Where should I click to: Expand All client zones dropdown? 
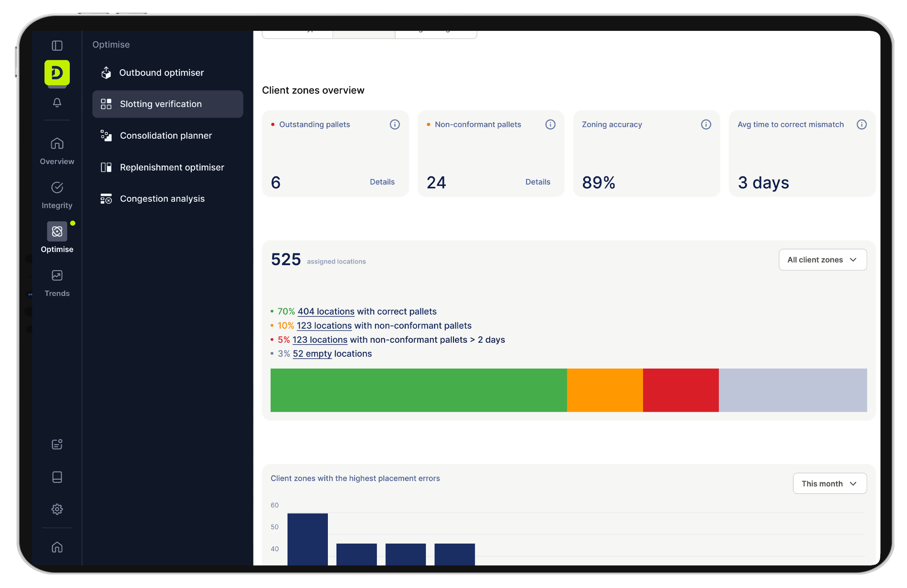click(822, 260)
